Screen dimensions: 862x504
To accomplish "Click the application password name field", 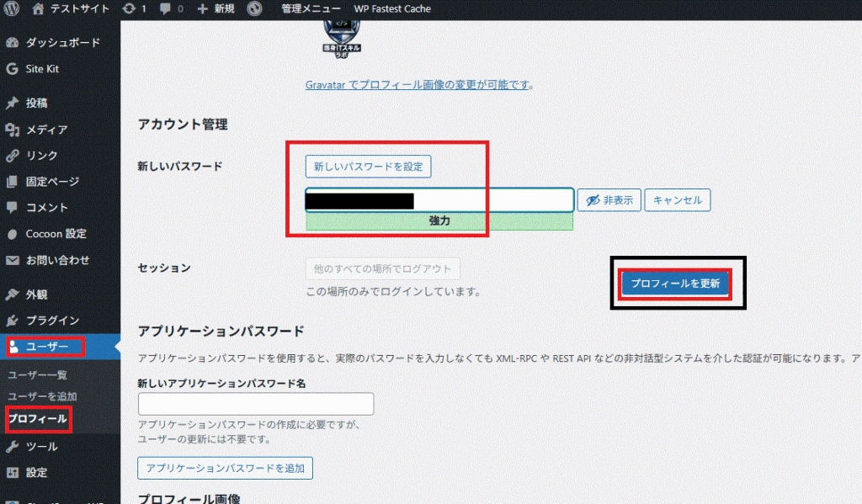I will tap(256, 403).
